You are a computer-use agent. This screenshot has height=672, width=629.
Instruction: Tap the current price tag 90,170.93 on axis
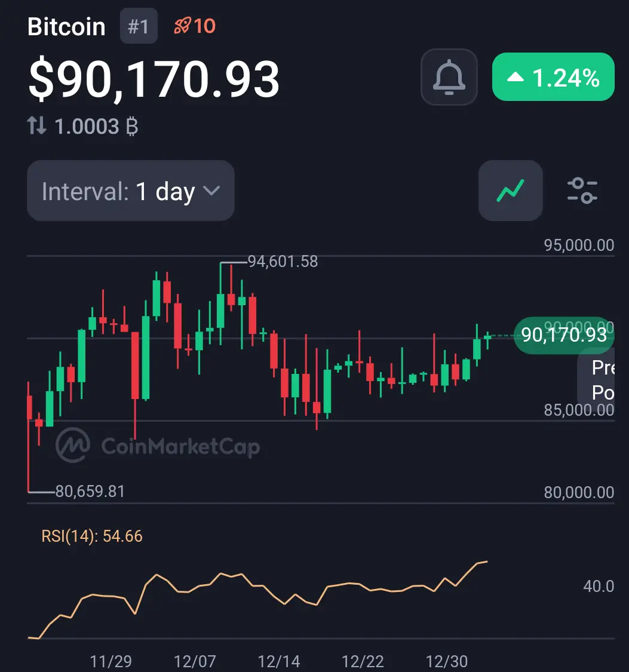(x=564, y=335)
